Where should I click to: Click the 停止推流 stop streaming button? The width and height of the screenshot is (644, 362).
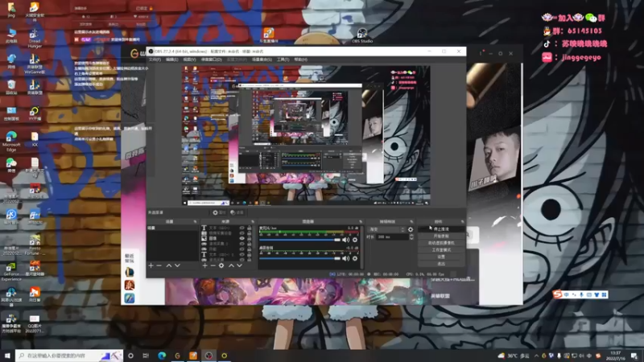point(441,229)
